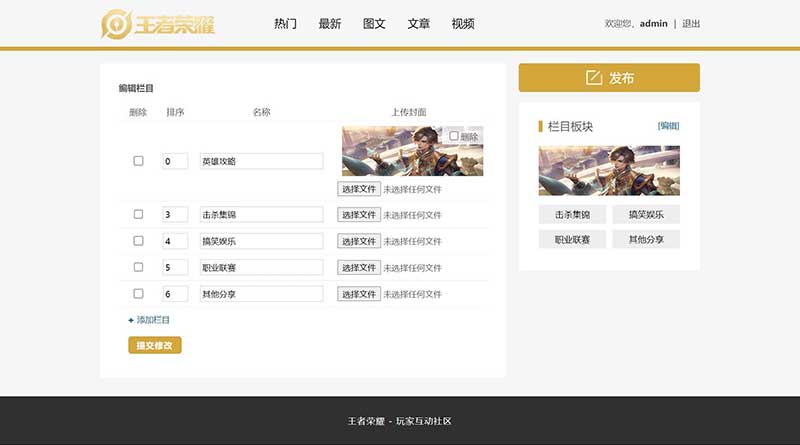Toggle the 删除 checkbox on cover image
The image size is (800, 445).
click(454, 136)
